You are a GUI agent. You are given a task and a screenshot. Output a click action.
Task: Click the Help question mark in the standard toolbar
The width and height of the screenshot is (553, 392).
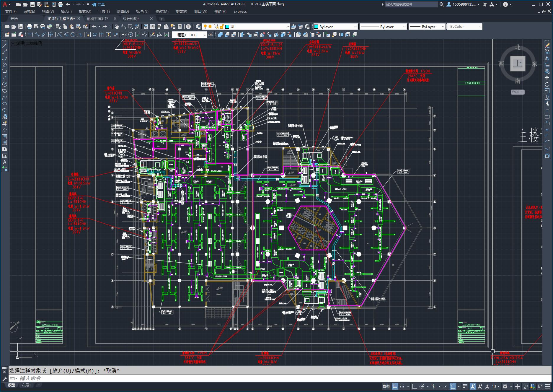(x=188, y=27)
